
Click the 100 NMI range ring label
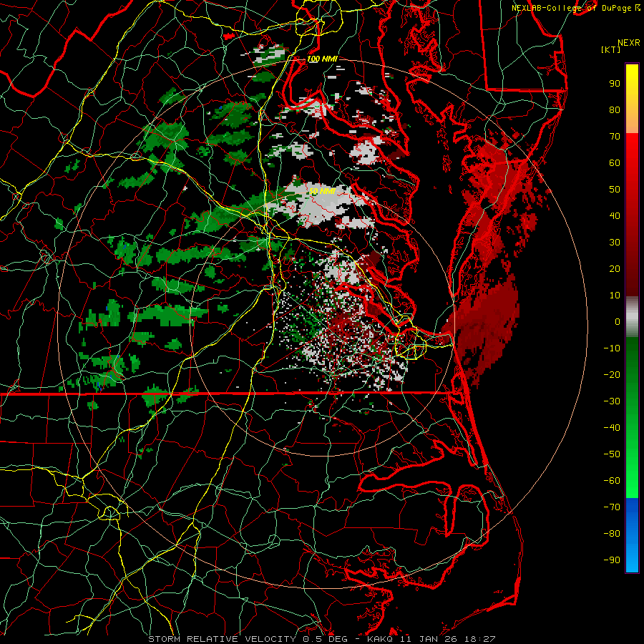(322, 59)
